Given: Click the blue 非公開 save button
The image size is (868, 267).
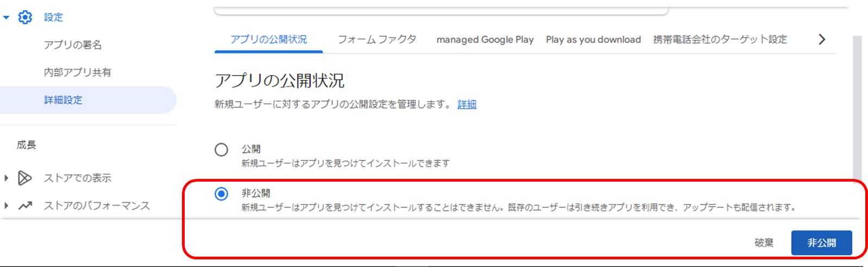Looking at the screenshot, I should [x=821, y=243].
